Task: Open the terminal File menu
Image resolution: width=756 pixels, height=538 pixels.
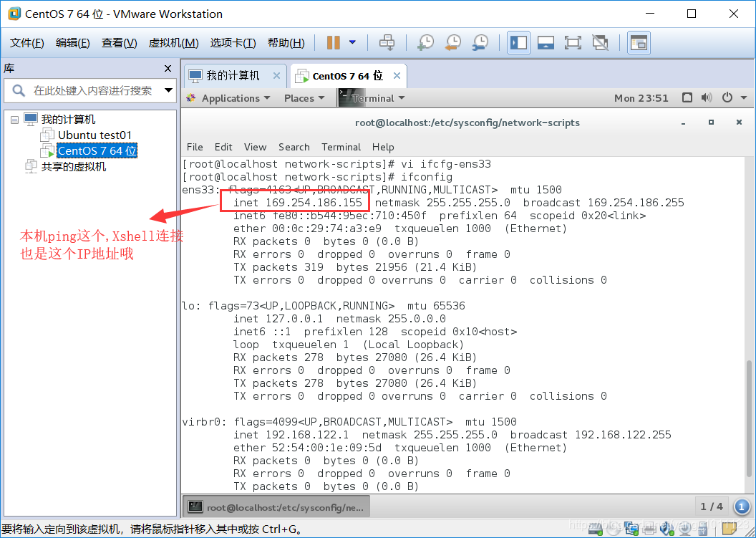Action: tap(195, 147)
